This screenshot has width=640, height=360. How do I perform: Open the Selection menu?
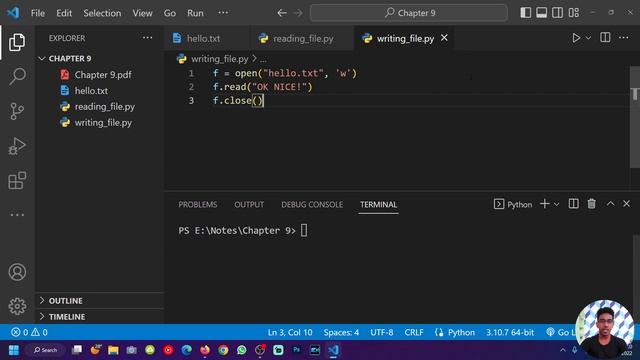pyautogui.click(x=102, y=13)
